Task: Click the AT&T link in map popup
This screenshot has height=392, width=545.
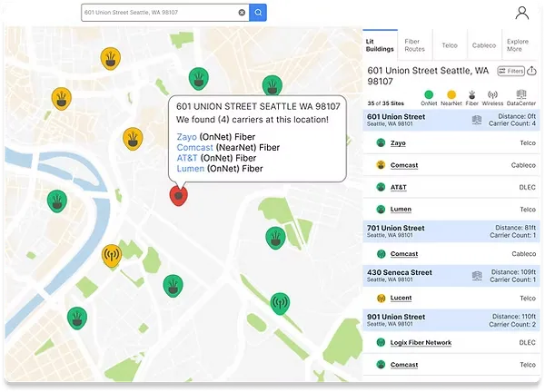Action: coord(186,158)
